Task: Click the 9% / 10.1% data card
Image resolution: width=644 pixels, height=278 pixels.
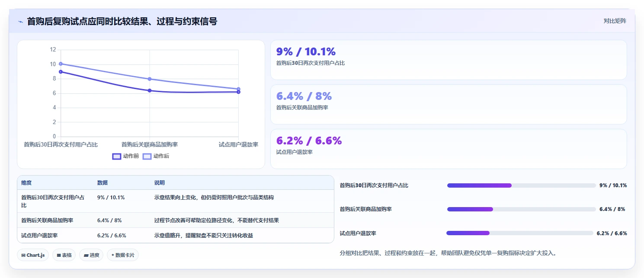Action: pos(449,60)
